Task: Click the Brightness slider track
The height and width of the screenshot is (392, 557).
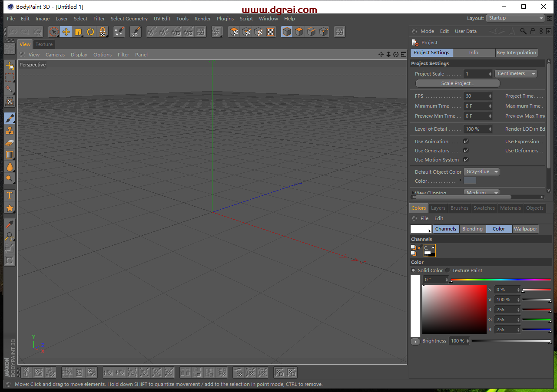Action: [x=511, y=341]
